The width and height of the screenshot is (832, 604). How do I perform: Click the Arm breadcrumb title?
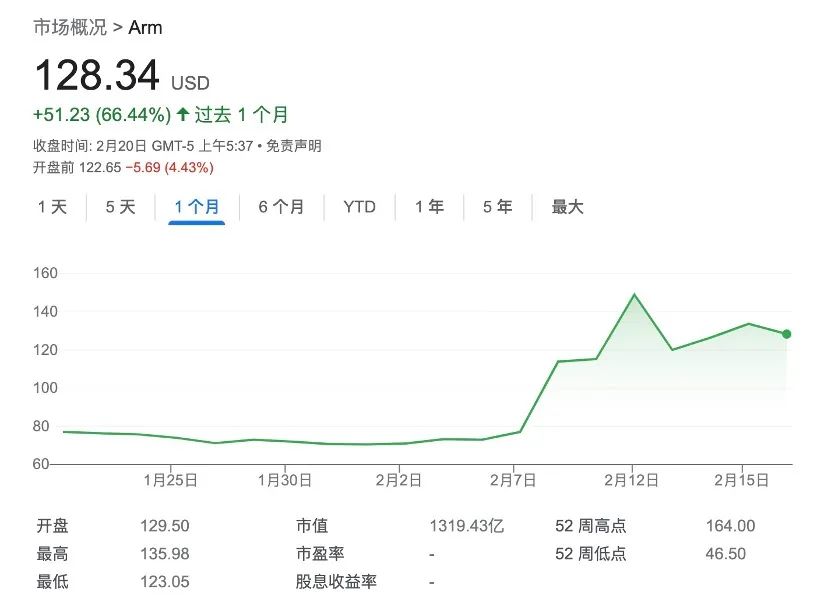[145, 27]
